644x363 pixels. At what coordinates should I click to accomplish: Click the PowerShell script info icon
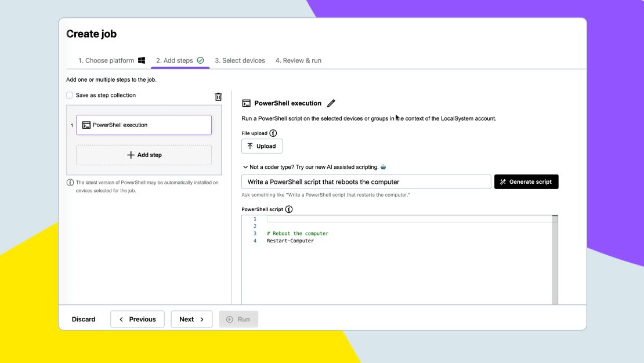pos(289,209)
